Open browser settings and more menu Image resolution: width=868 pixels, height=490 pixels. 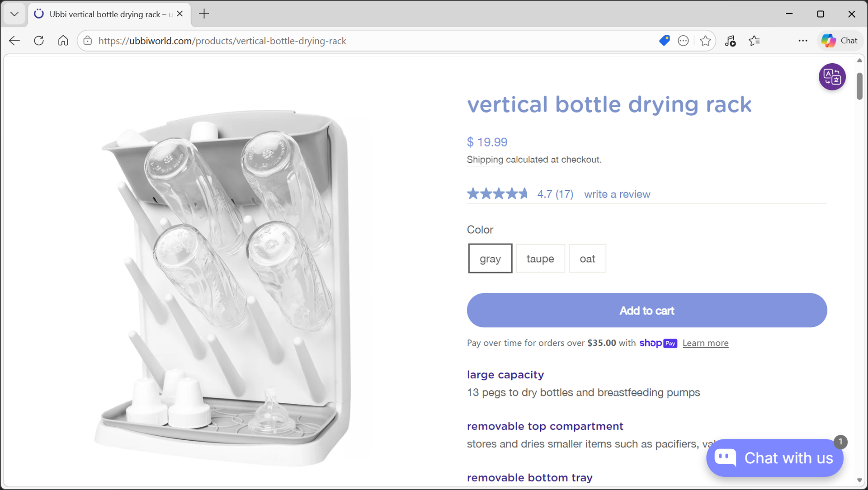[803, 41]
